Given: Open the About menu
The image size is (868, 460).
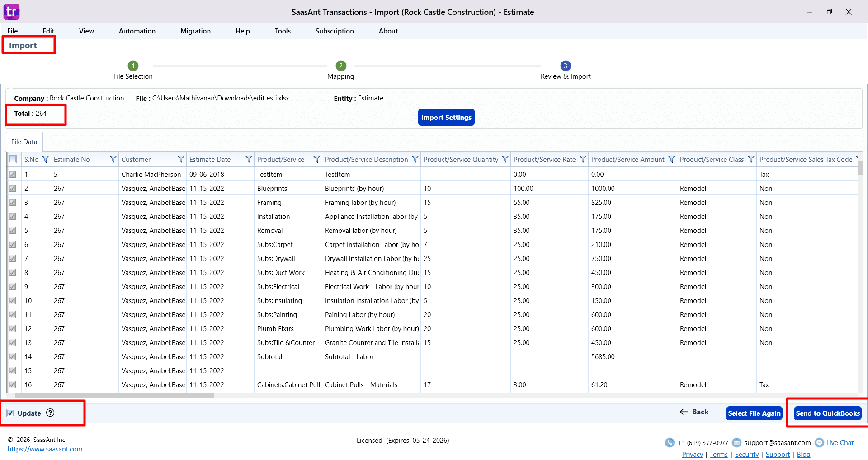Looking at the screenshot, I should coord(388,31).
